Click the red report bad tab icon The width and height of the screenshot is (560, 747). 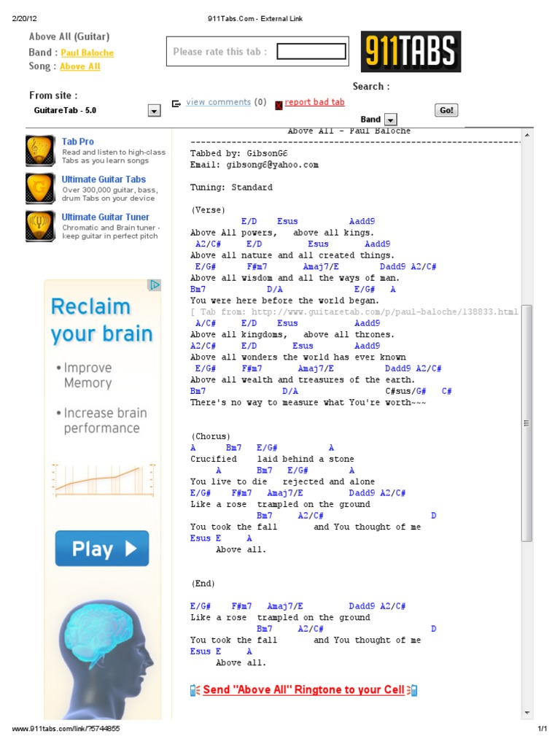(x=279, y=105)
